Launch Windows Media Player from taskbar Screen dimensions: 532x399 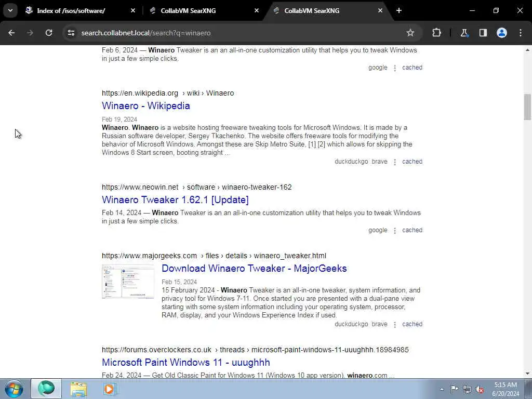(x=110, y=389)
